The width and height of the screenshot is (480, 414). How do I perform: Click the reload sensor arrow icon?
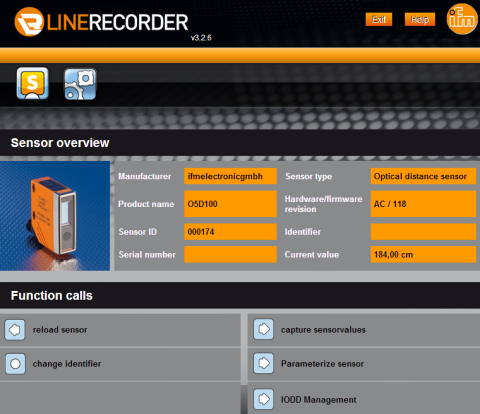pos(15,330)
